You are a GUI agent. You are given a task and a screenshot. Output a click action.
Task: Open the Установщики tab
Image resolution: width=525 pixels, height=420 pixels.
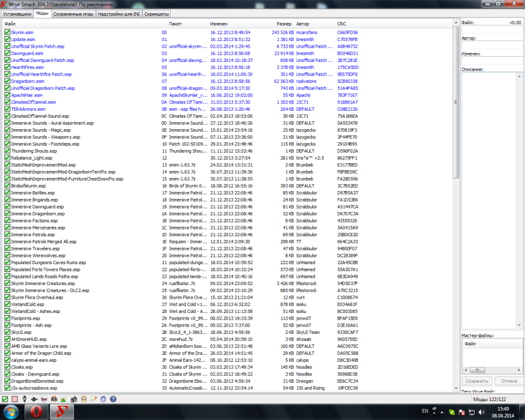click(x=17, y=14)
